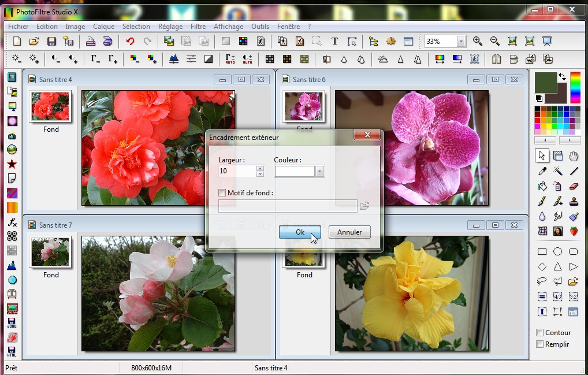Undo the last action

(130, 41)
